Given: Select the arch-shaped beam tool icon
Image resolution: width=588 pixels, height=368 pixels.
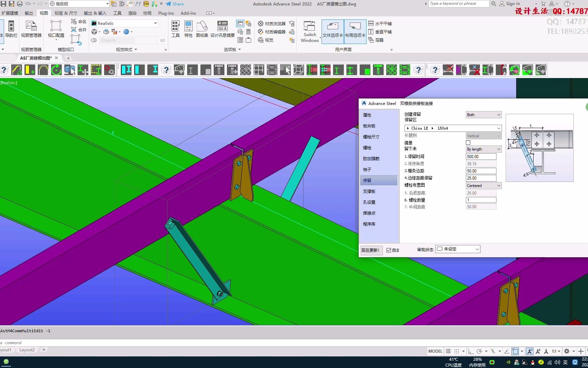Looking at the screenshot, I should click(x=43, y=70).
